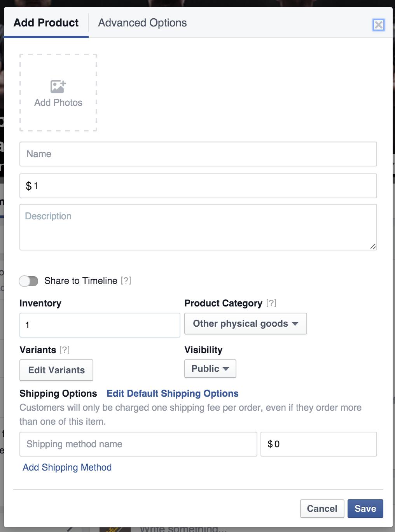395x532 pixels.
Task: Click the Variants help question mark
Action: [65, 350]
